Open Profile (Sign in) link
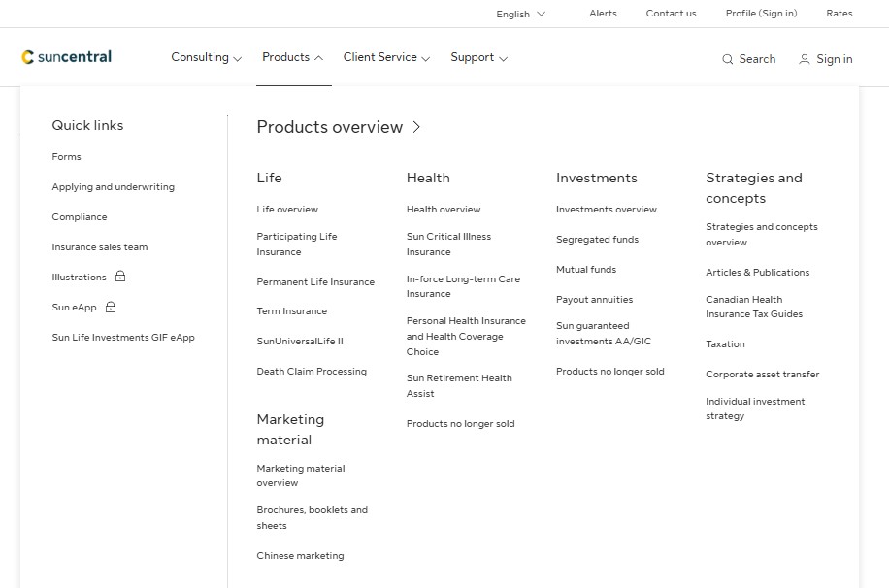 pos(761,14)
